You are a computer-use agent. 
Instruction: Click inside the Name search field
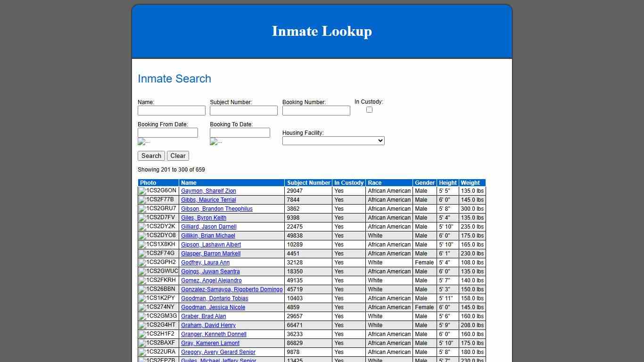pyautogui.click(x=171, y=110)
